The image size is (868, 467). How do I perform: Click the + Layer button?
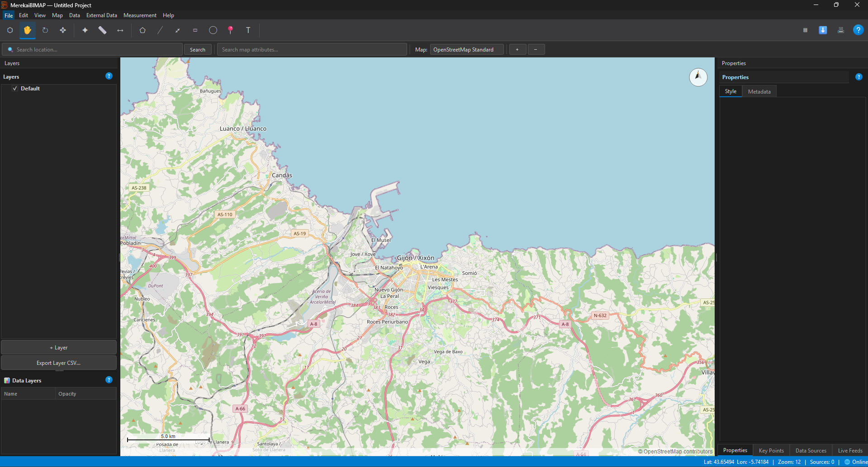(x=59, y=348)
